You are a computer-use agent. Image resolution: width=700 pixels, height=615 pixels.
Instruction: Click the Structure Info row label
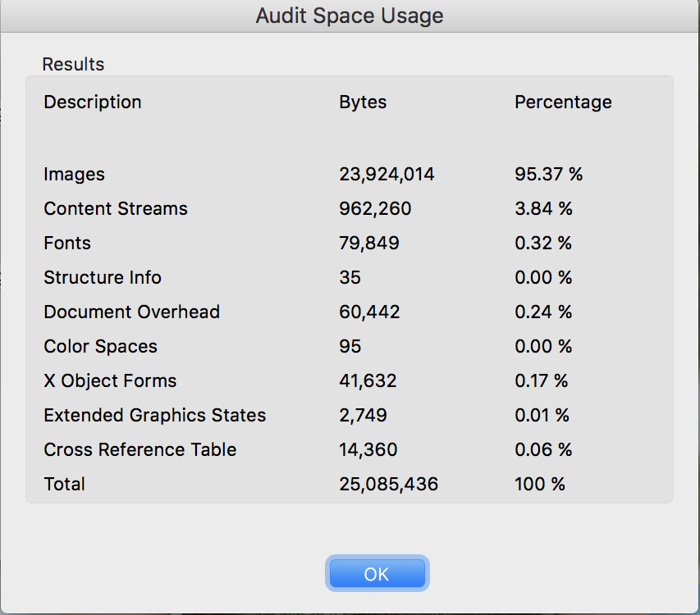[103, 278]
